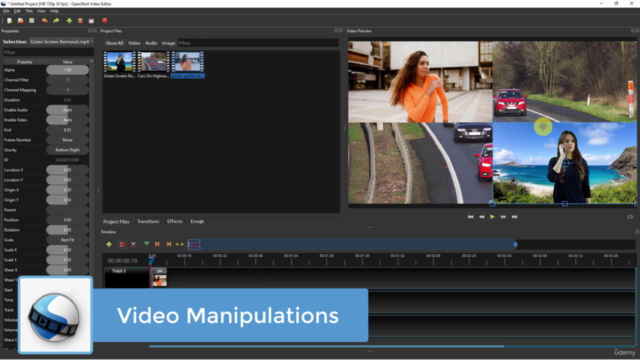Open the Edit menu
Screen dimensions: 640x360
pos(17,11)
